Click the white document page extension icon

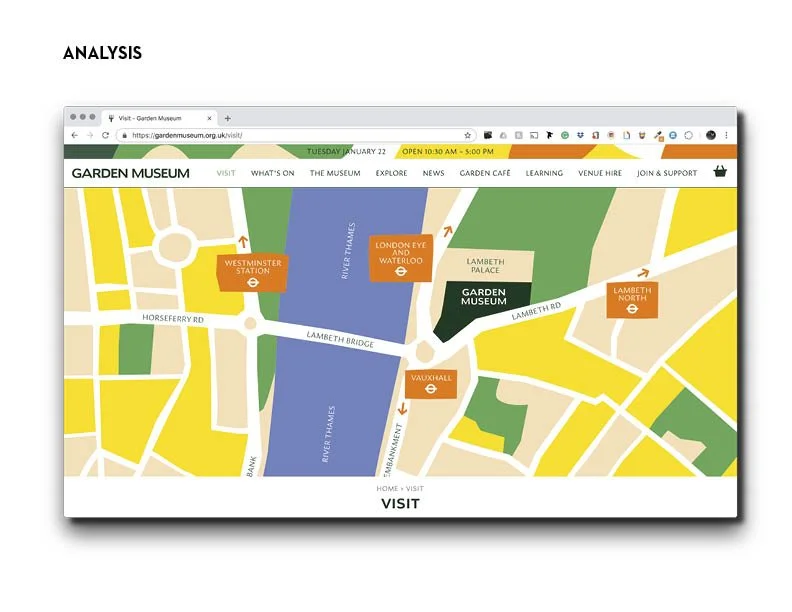coord(626,135)
